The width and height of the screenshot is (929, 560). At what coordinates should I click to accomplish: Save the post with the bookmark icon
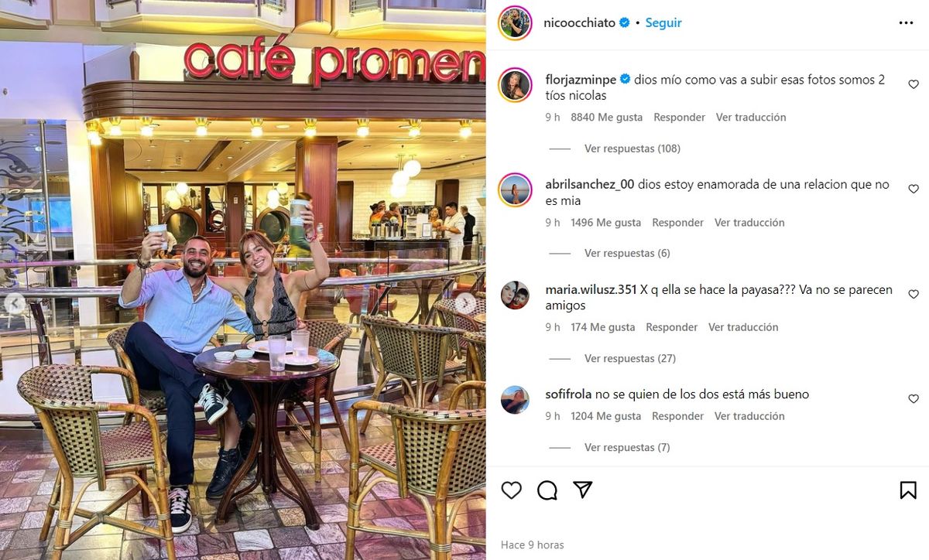(x=908, y=490)
